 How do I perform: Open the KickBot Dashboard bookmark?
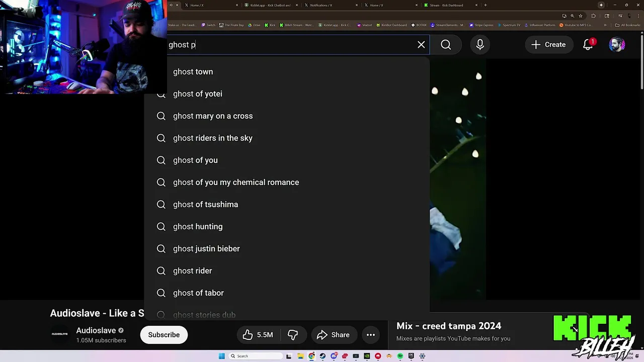coord(391,25)
